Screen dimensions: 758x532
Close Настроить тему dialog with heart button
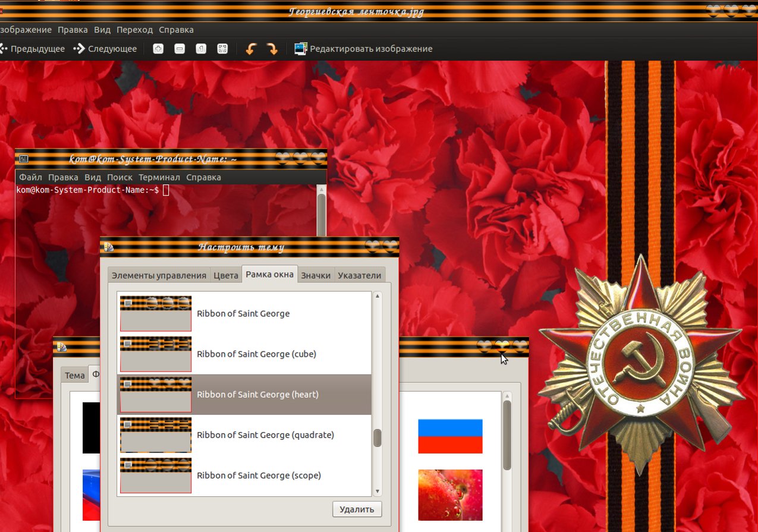click(x=390, y=246)
